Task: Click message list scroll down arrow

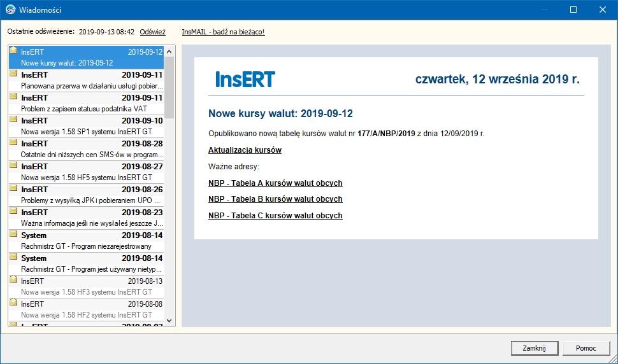Action: (169, 321)
